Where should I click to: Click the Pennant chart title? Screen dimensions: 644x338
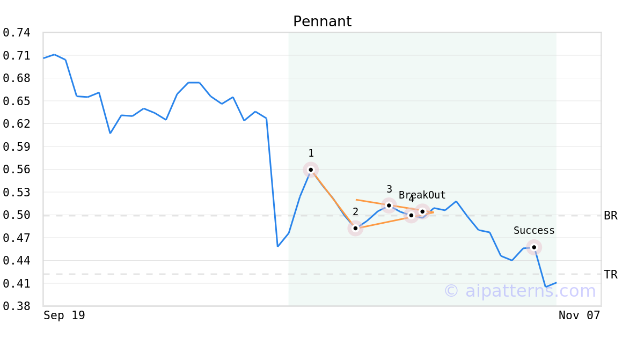coord(322,21)
